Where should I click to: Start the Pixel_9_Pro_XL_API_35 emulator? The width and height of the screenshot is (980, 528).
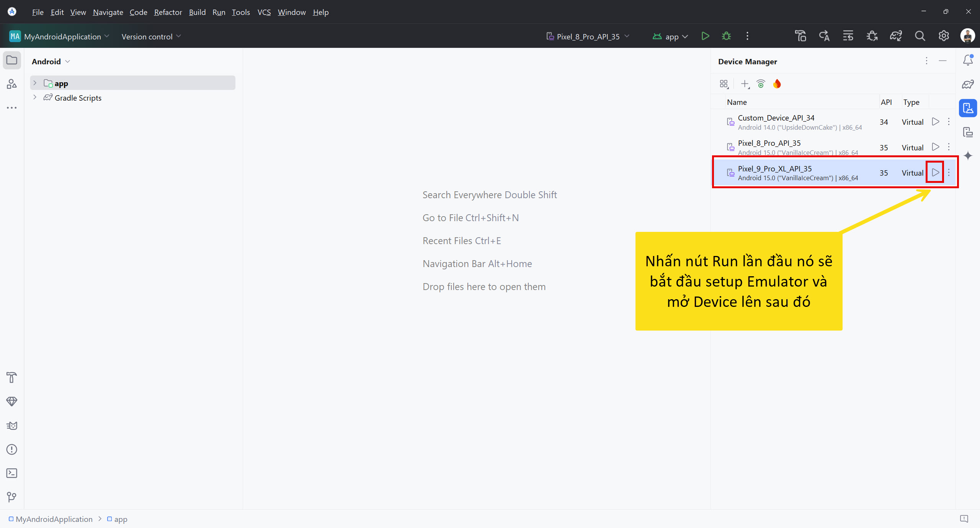point(935,173)
